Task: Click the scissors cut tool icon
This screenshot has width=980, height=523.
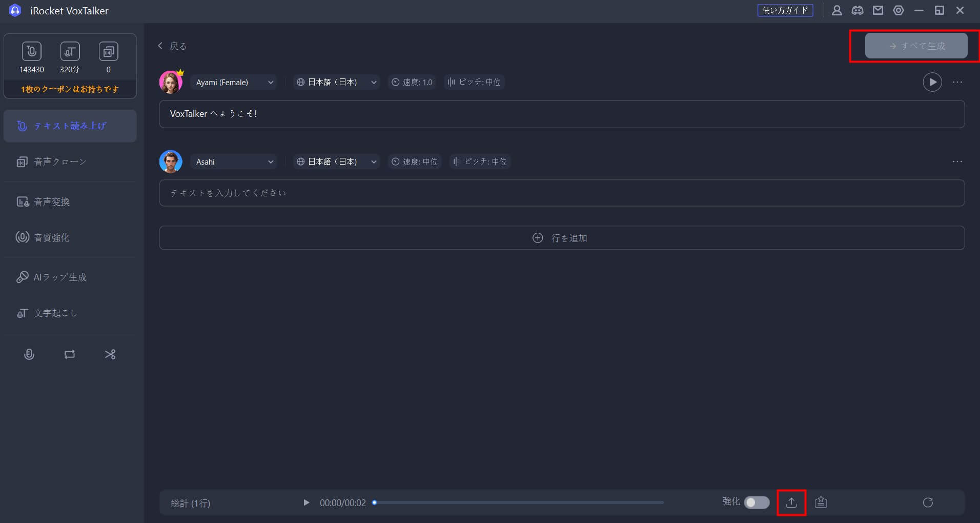Action: pos(110,354)
